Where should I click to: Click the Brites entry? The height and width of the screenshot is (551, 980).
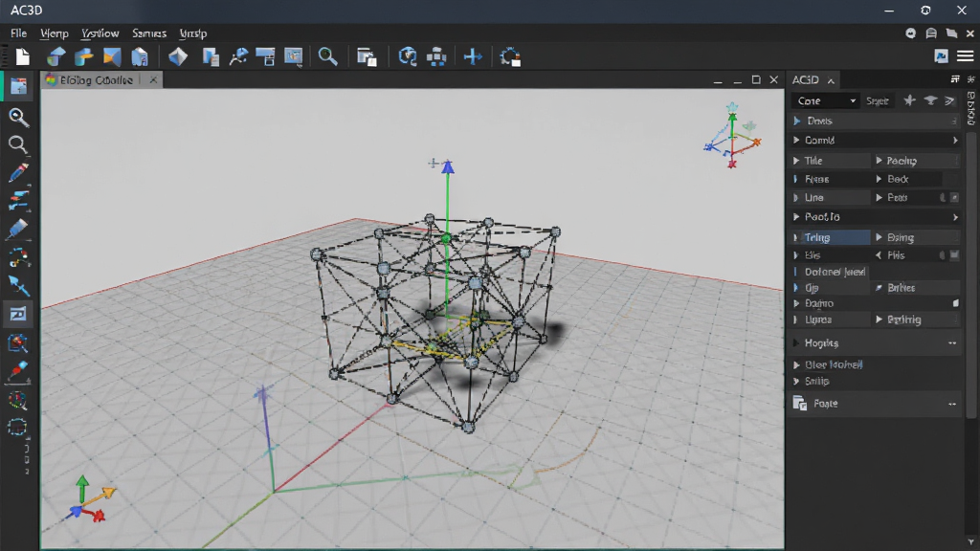tap(916, 287)
